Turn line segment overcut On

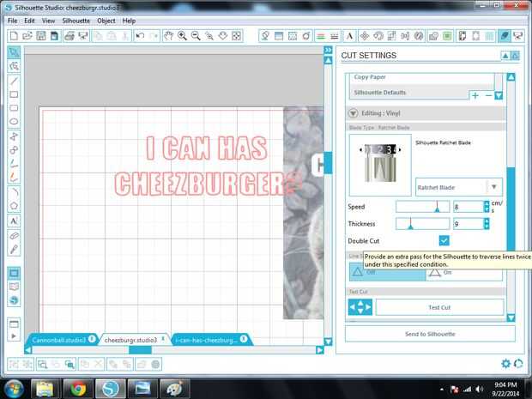point(464,273)
